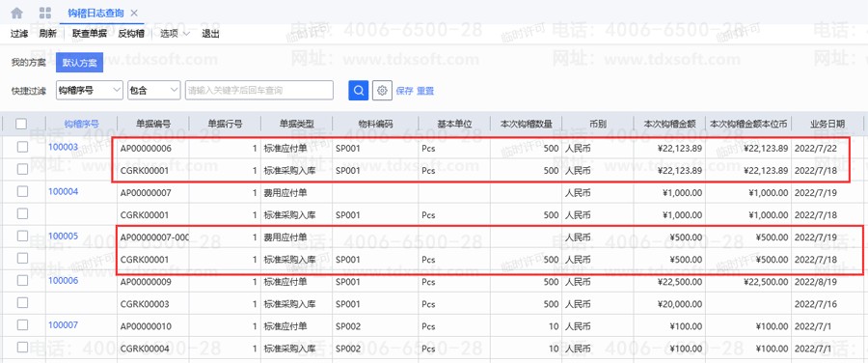This screenshot has width=868, height=363.
Task: Select the AP00000009 document number cell
Action: [x=146, y=282]
